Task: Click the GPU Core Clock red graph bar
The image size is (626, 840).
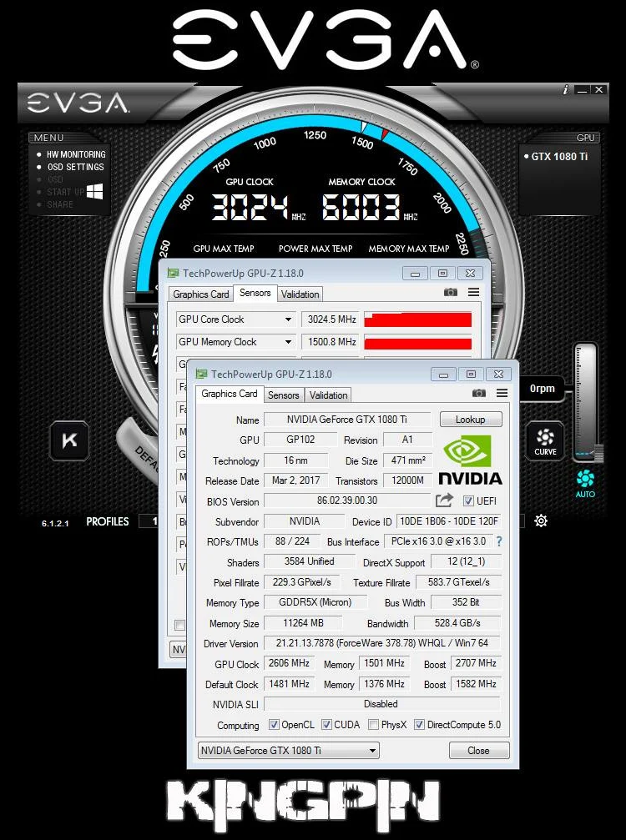Action: 418,319
